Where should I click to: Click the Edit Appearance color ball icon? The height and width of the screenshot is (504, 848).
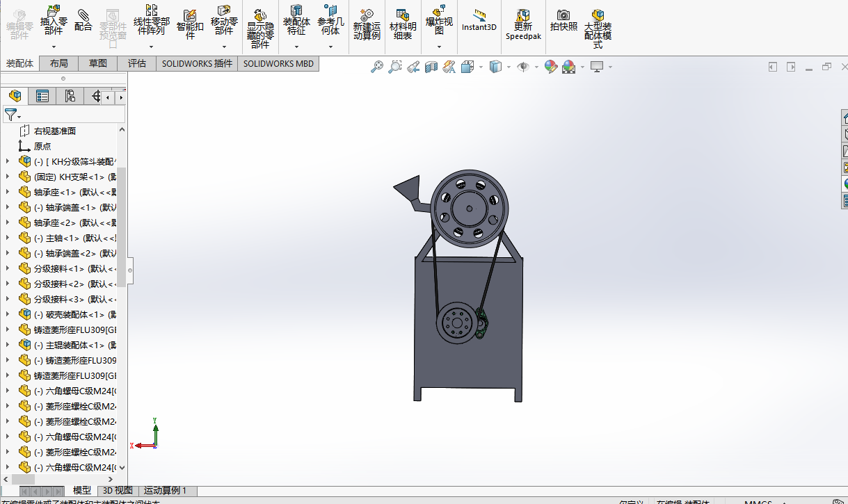[x=551, y=67]
